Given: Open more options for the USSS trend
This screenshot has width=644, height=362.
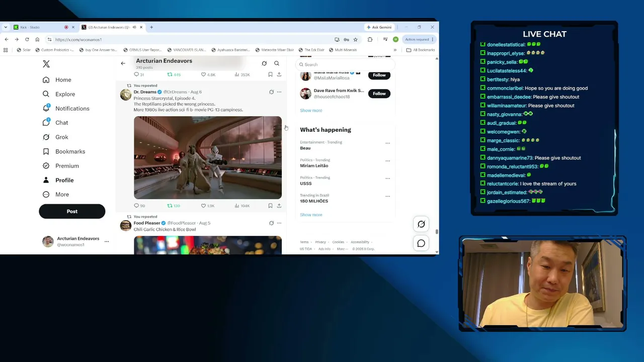Looking at the screenshot, I should (387, 178).
